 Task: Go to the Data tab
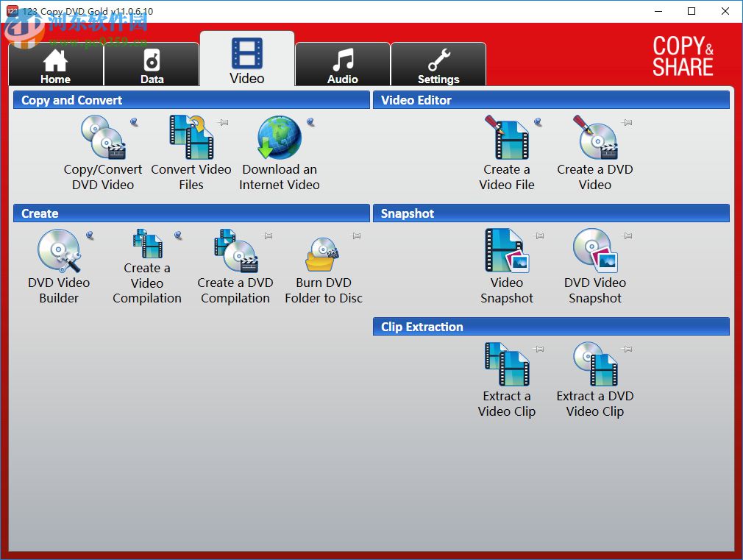pyautogui.click(x=152, y=66)
